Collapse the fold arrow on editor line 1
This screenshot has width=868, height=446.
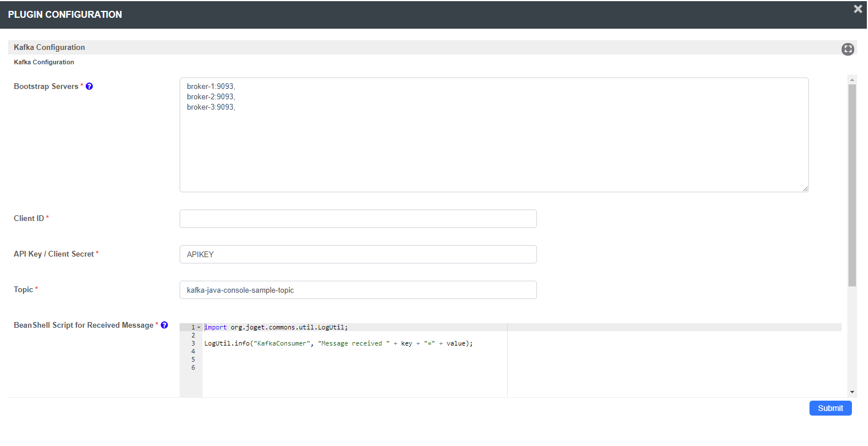(198, 327)
